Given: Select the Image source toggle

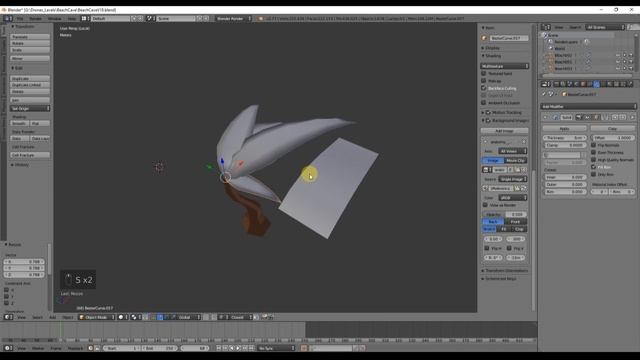Looking at the screenshot, I should click(x=493, y=160).
